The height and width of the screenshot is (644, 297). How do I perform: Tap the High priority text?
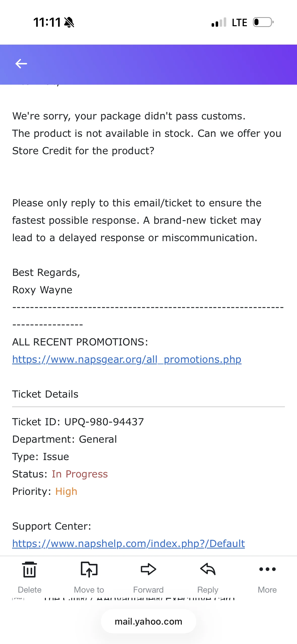pos(66,491)
